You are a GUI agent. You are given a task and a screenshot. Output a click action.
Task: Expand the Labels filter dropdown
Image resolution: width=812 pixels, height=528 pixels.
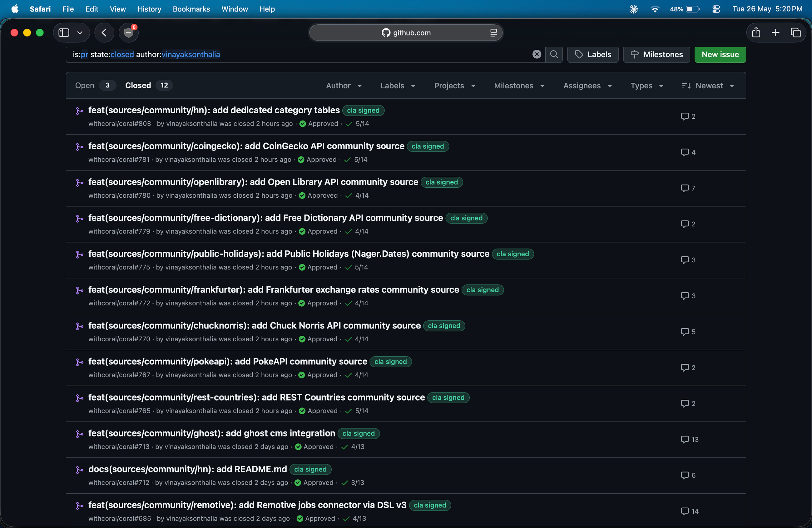(398, 86)
